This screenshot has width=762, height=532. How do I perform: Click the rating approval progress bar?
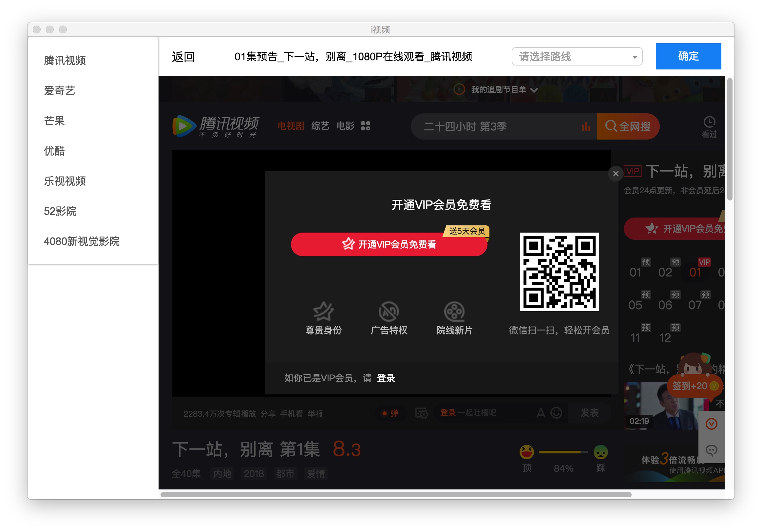click(563, 452)
